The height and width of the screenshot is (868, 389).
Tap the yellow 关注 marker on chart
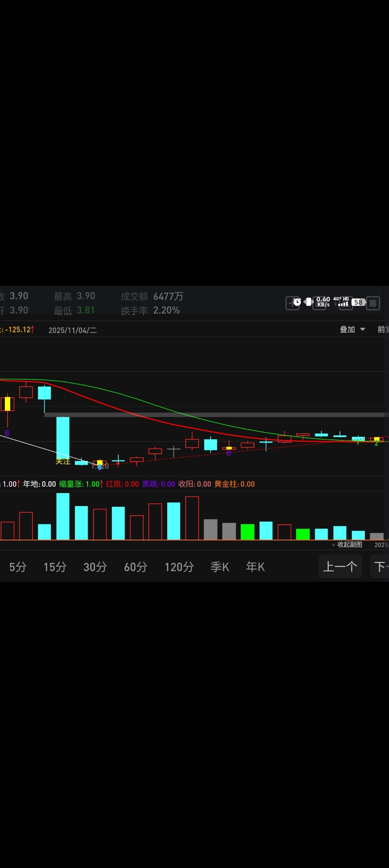[63, 461]
